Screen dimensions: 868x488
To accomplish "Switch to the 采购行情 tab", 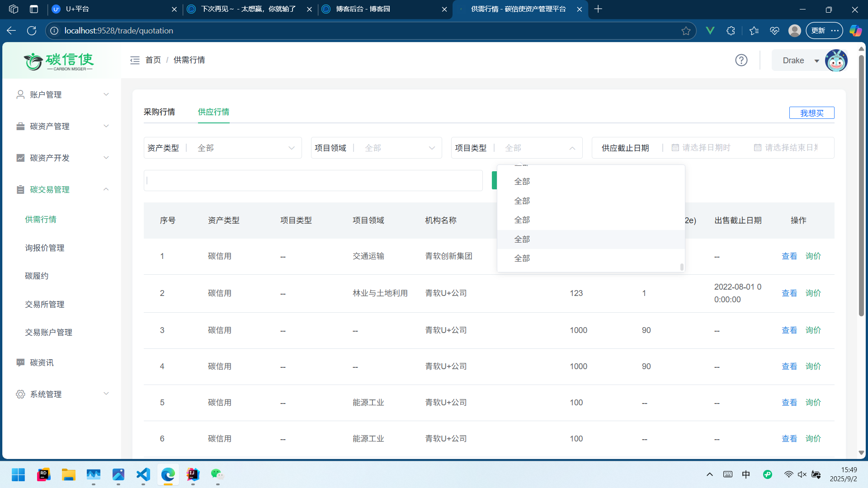I will point(159,112).
